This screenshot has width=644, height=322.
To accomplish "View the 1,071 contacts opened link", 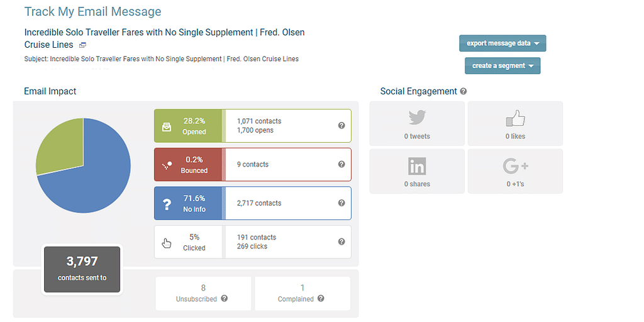I will (x=259, y=121).
